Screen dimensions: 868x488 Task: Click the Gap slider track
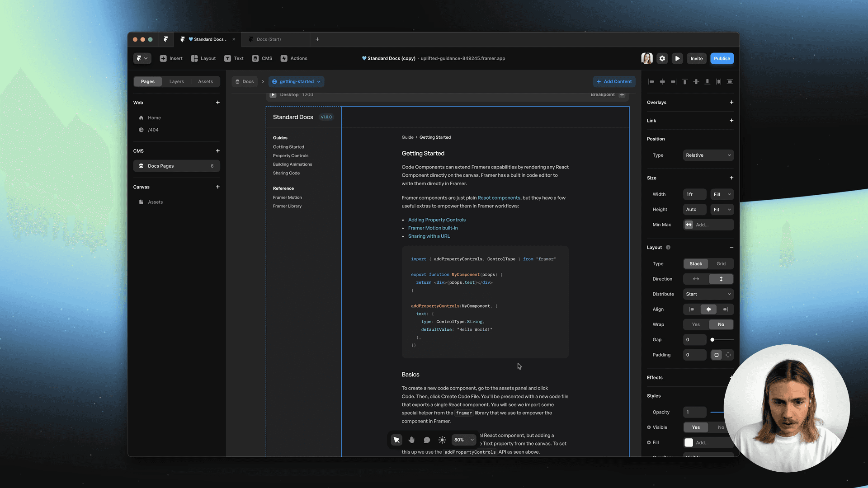[723, 340]
